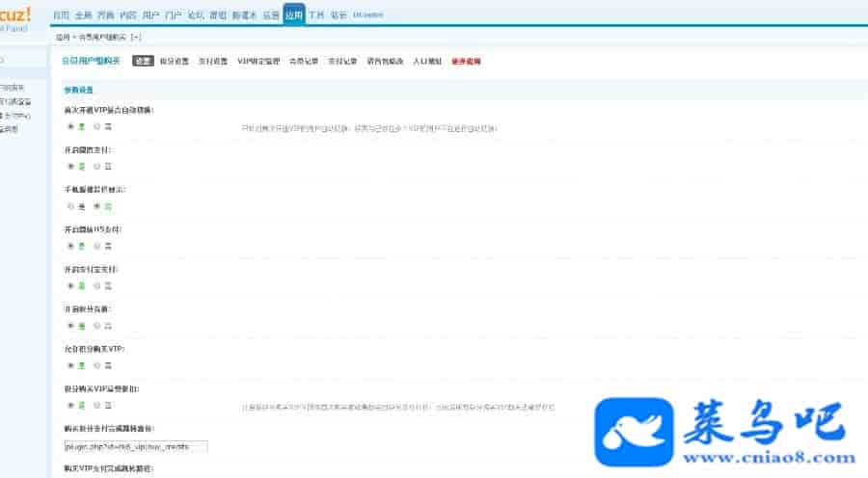Open the 首页 top navigation tab

(61, 15)
